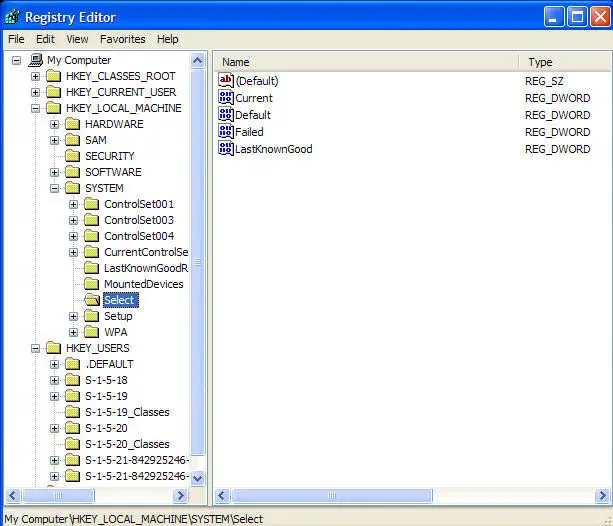Viewport: 613px width, 526px height.
Task: Expand the S-1-5-19 key
Action: (x=55, y=397)
